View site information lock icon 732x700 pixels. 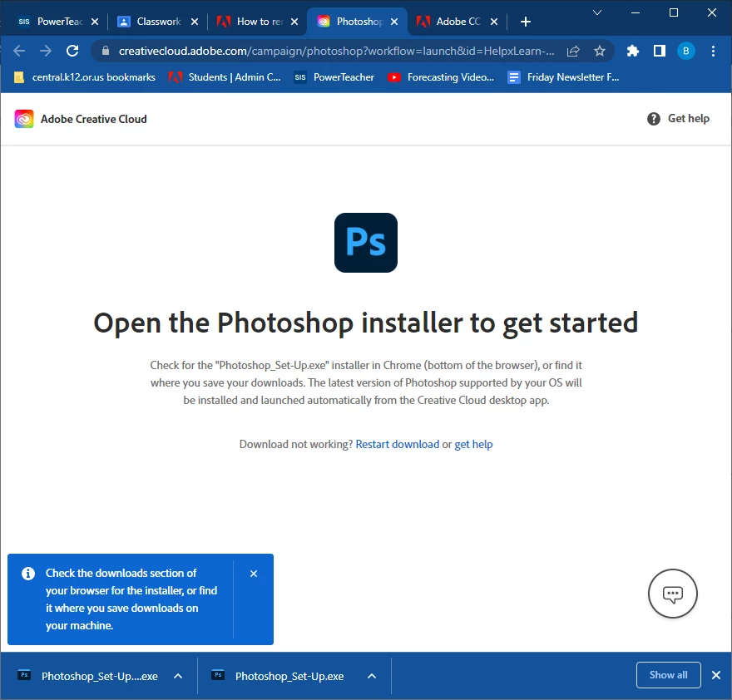[x=106, y=51]
